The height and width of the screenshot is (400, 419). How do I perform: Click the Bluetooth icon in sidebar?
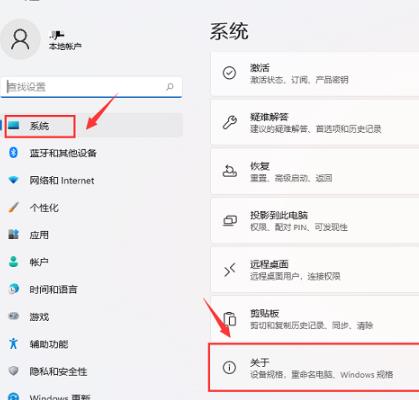pyautogui.click(x=13, y=153)
